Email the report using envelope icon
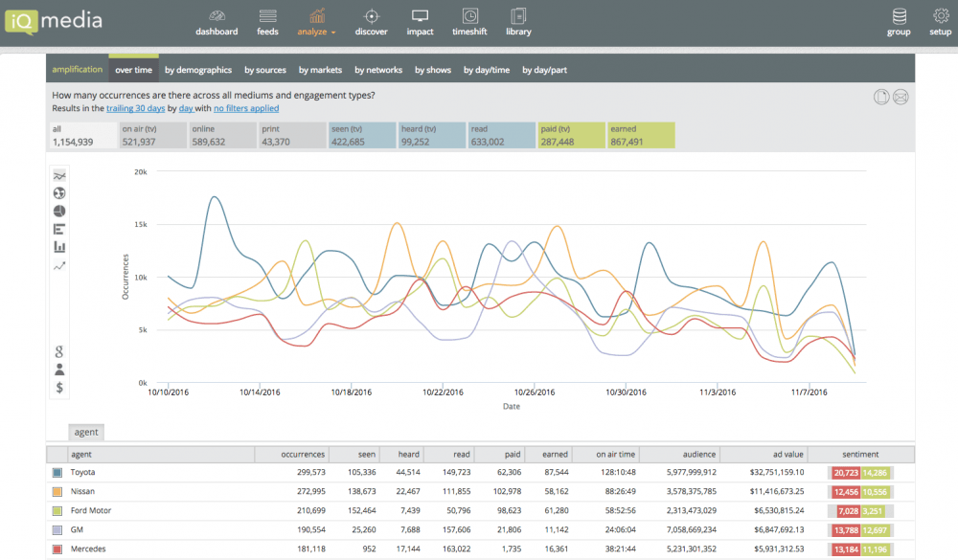Screen dimensions: 958x560 tap(901, 97)
